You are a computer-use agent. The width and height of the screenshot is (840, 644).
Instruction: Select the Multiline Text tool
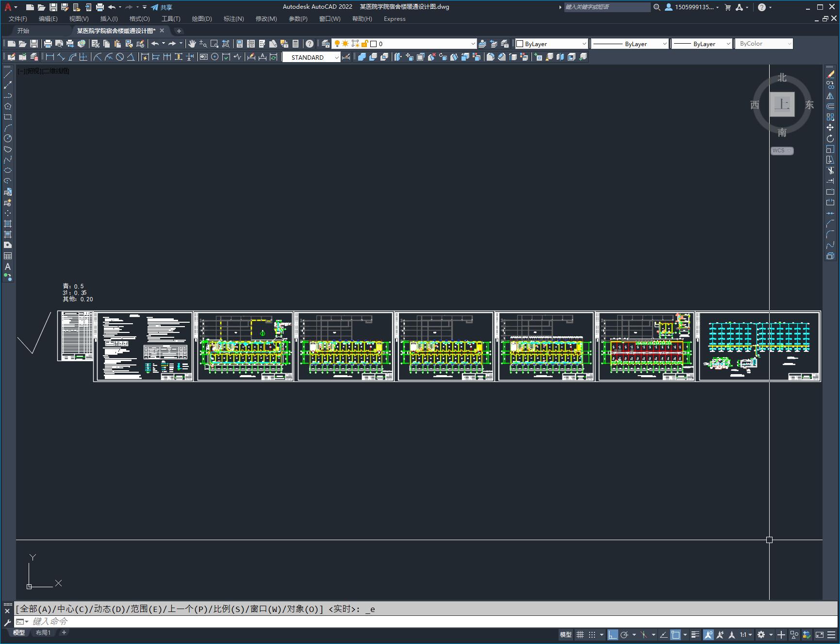click(x=8, y=266)
